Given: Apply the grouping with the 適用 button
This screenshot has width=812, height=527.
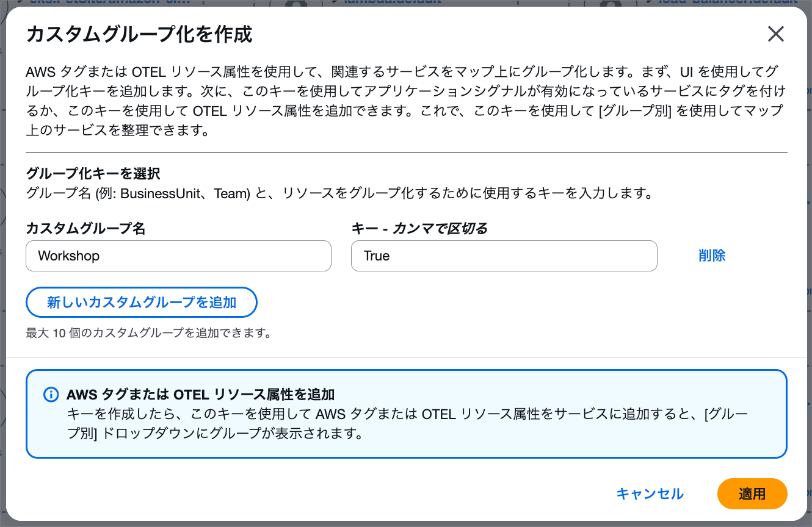Looking at the screenshot, I should (752, 494).
